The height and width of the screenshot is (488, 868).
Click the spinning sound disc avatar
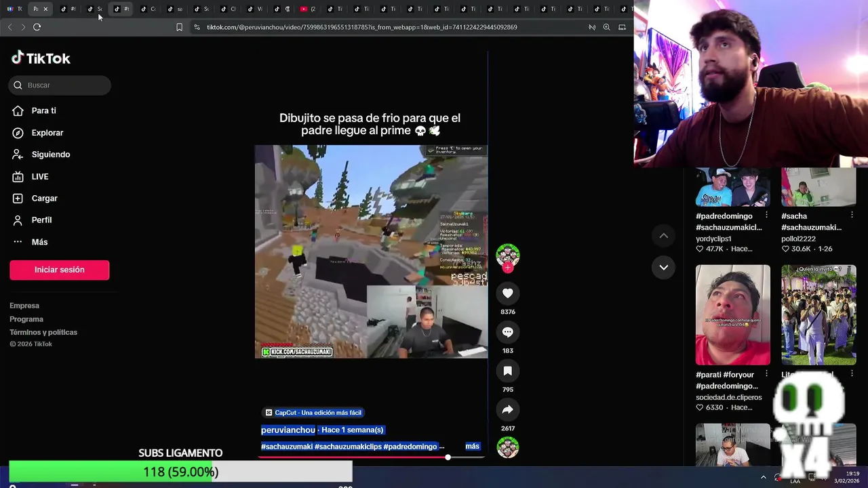click(507, 447)
